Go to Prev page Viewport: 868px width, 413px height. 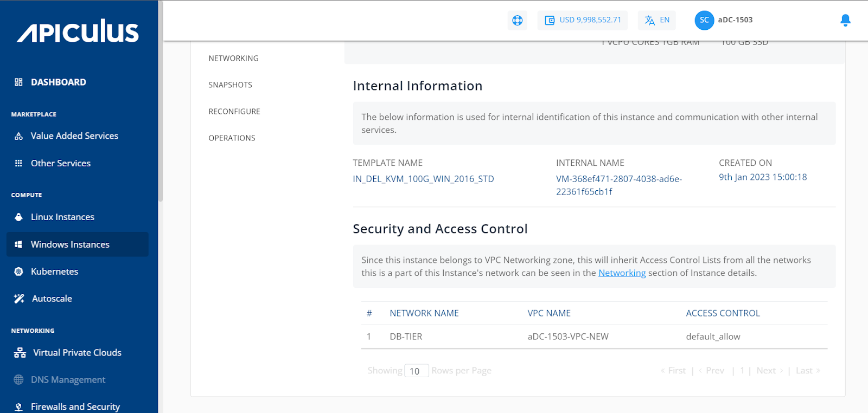pyautogui.click(x=711, y=371)
